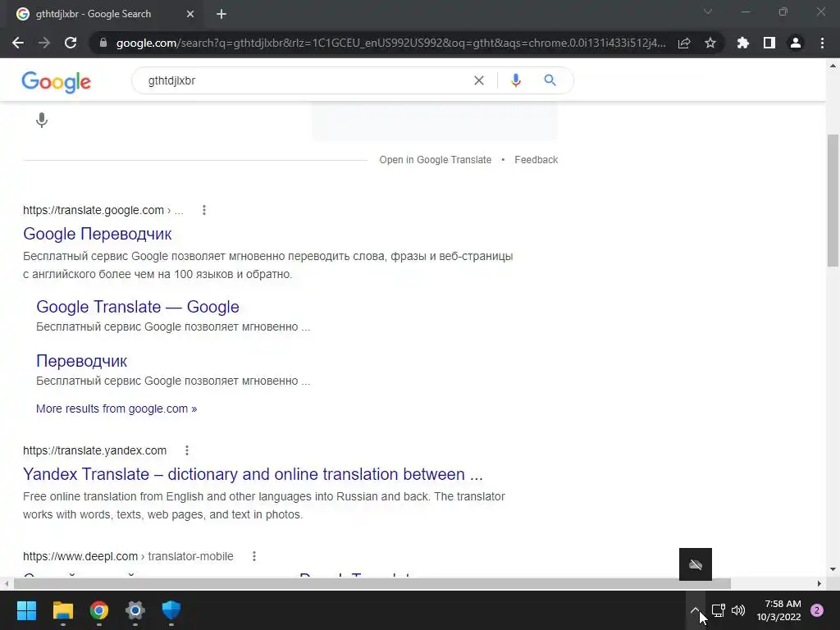
Task: Open the tab search chevron in the title bar
Action: [x=708, y=11]
